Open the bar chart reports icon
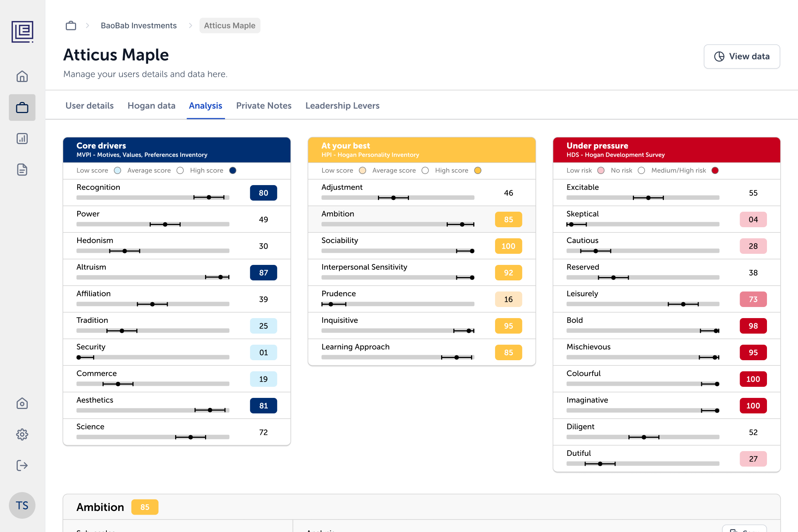The width and height of the screenshot is (798, 532). 22,139
